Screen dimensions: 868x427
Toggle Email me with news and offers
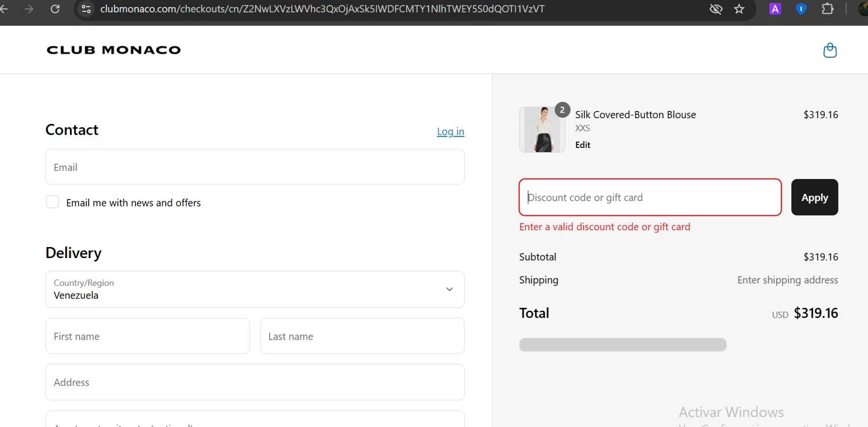coord(53,202)
